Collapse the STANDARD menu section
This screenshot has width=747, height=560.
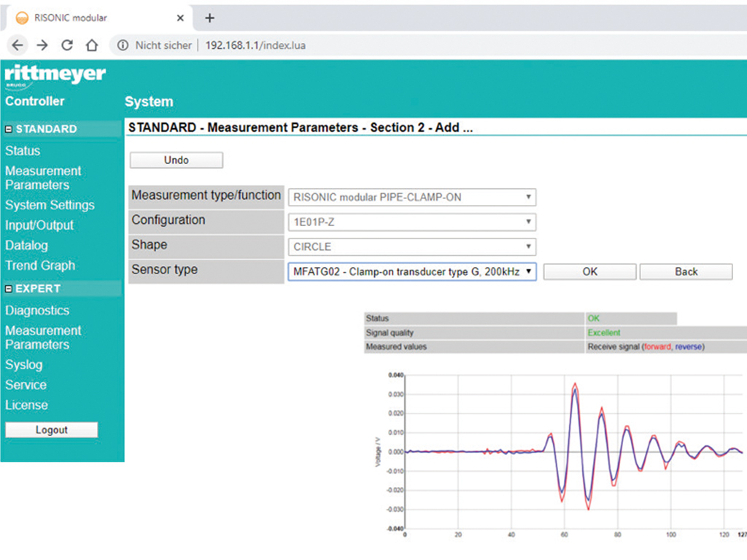click(x=9, y=129)
